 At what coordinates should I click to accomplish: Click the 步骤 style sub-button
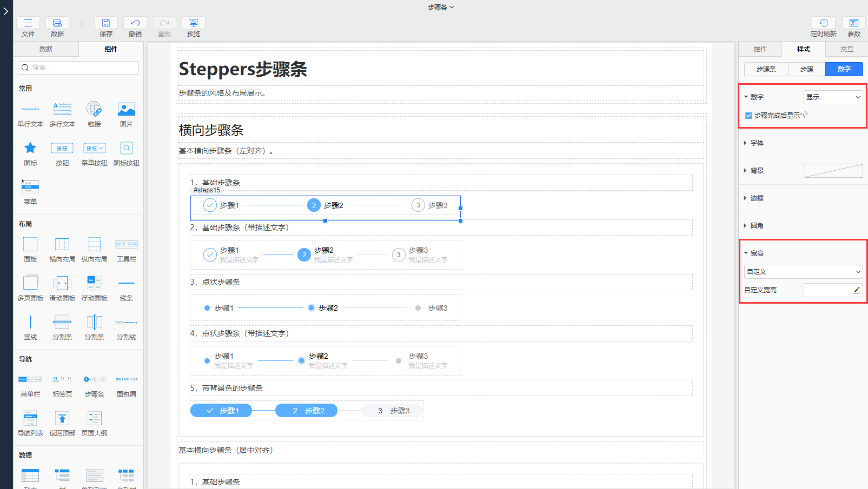806,69
